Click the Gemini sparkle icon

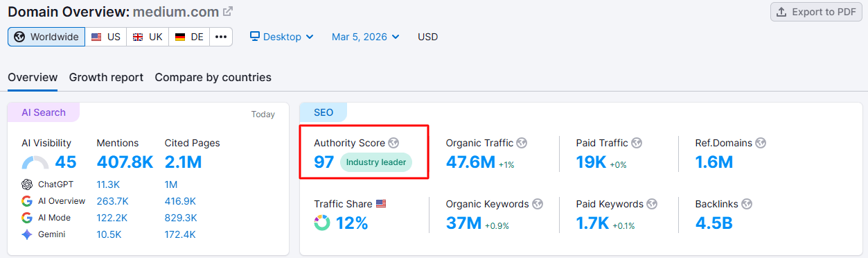pyautogui.click(x=27, y=234)
